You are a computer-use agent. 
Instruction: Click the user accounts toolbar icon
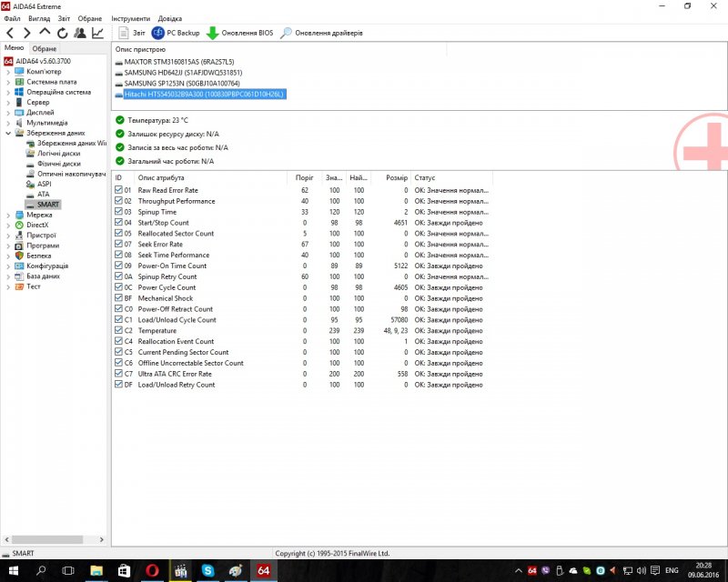[x=80, y=33]
